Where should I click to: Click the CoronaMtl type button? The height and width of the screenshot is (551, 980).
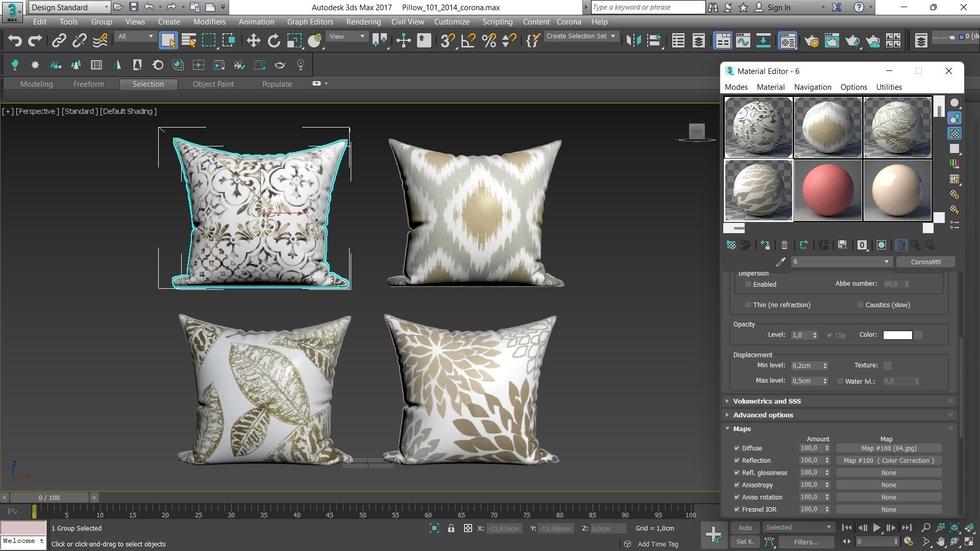coord(925,262)
